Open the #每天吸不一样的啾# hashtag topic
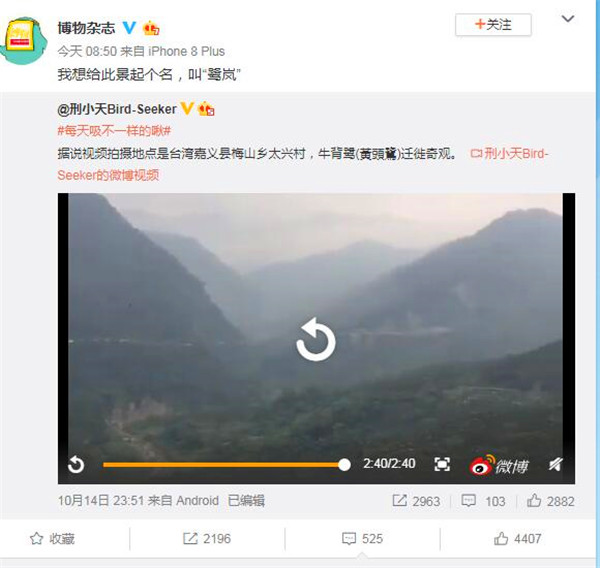Screen dimensions: 600x568 (114, 131)
